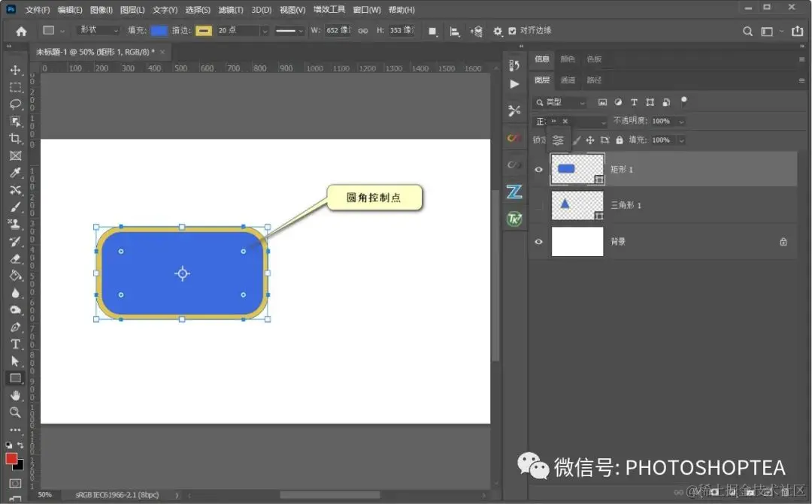
Task: Open the 图像(I) menu
Action: (x=101, y=10)
